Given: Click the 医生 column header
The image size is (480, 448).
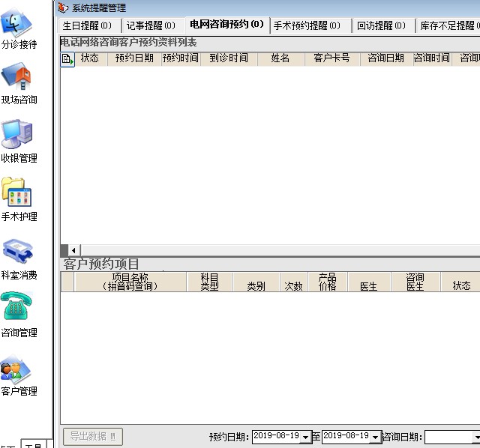Looking at the screenshot, I should (x=369, y=282).
